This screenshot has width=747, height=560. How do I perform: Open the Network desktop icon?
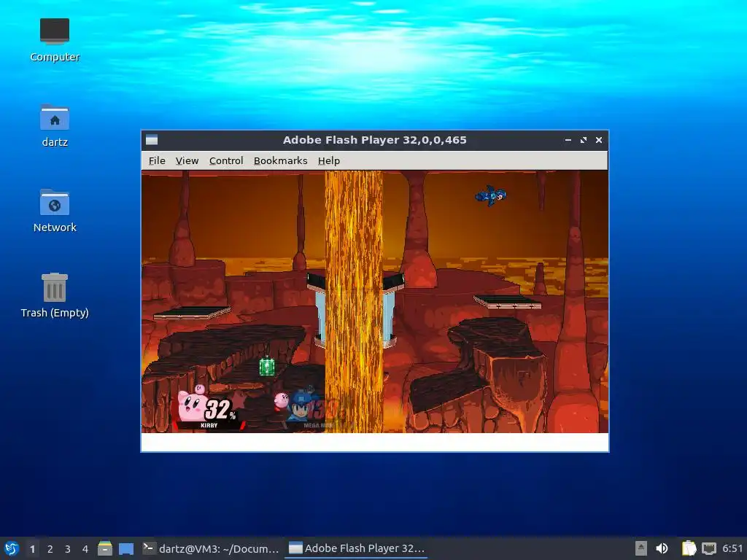[54, 211]
